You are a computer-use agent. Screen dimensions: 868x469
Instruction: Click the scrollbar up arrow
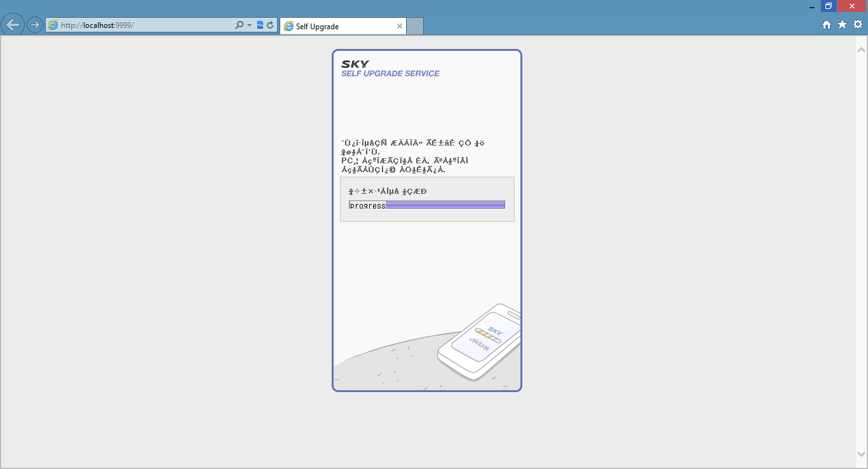[862, 49]
